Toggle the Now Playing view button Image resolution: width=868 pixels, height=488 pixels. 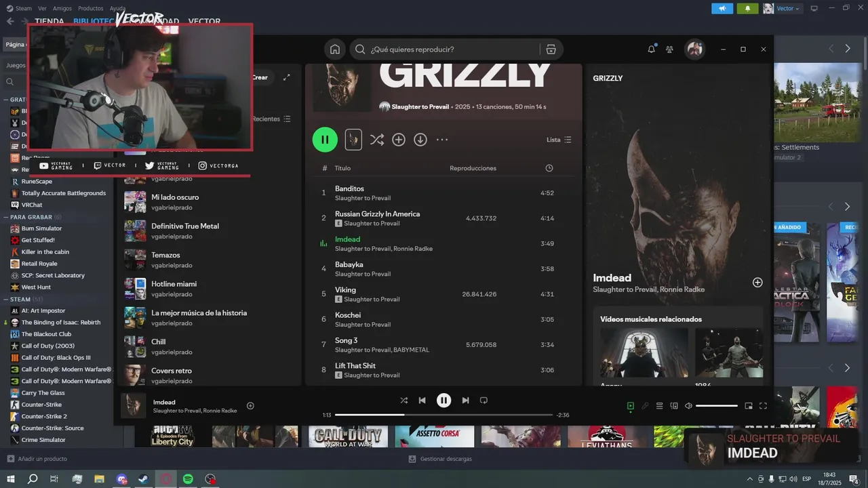pyautogui.click(x=630, y=406)
